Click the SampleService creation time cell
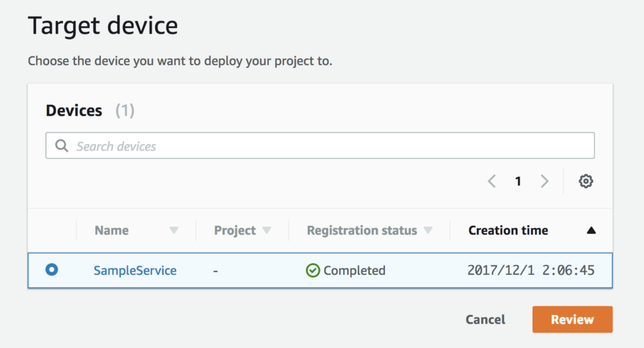The height and width of the screenshot is (348, 644). [x=531, y=270]
